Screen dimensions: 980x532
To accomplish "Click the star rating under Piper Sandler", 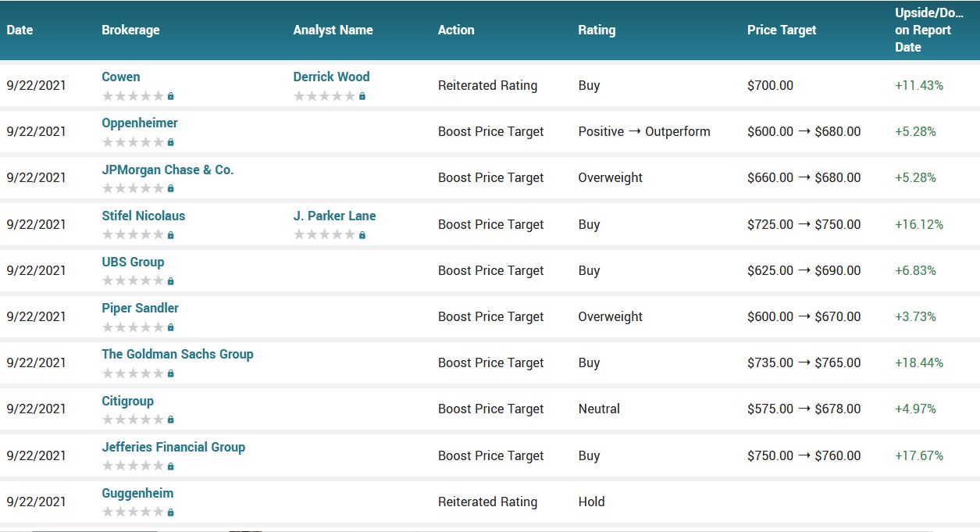I will click(134, 327).
